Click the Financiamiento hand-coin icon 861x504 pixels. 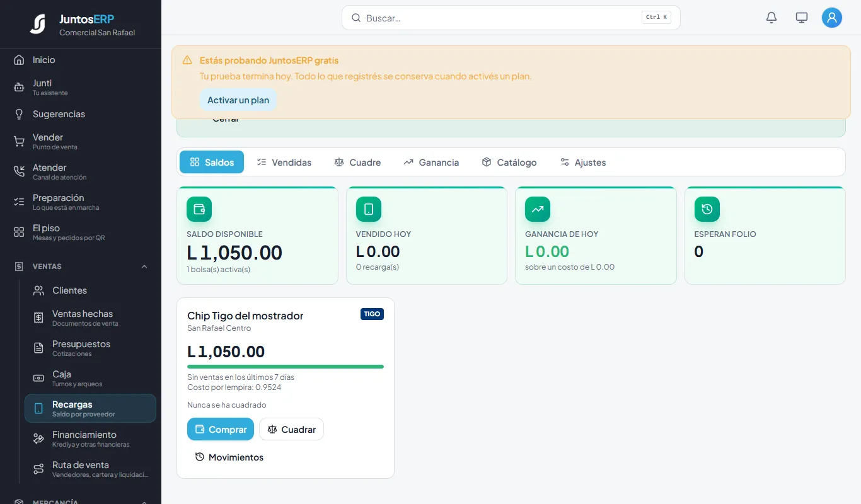coord(38,439)
